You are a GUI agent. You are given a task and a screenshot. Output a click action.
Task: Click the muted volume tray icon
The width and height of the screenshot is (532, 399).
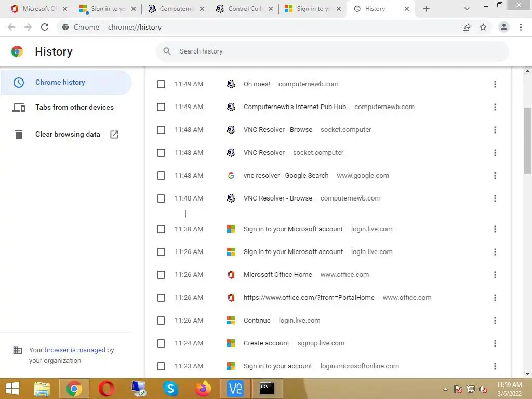point(483,389)
